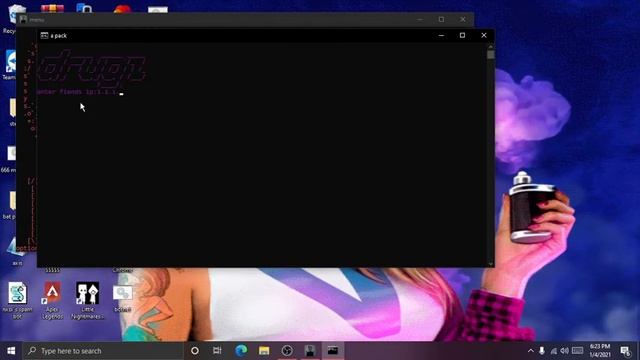This screenshot has width=640, height=360.
Task: Click the console IP prompt line
Action: pos(80,92)
